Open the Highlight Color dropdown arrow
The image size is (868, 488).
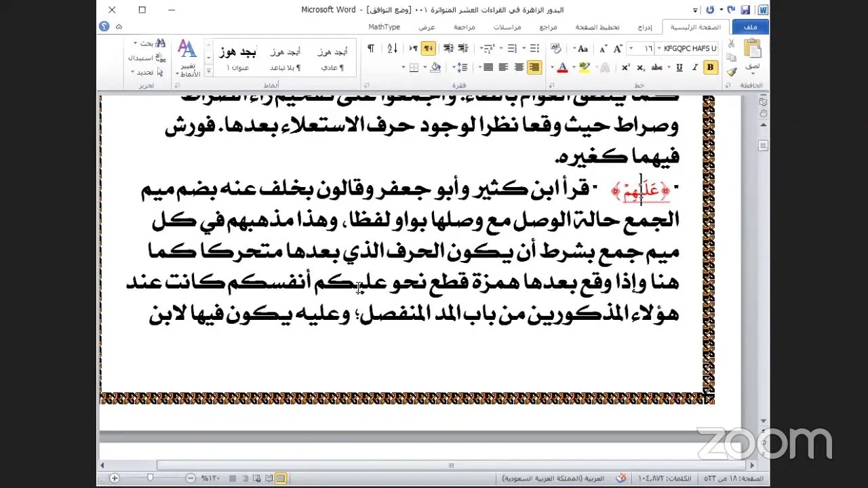pyautogui.click(x=574, y=67)
